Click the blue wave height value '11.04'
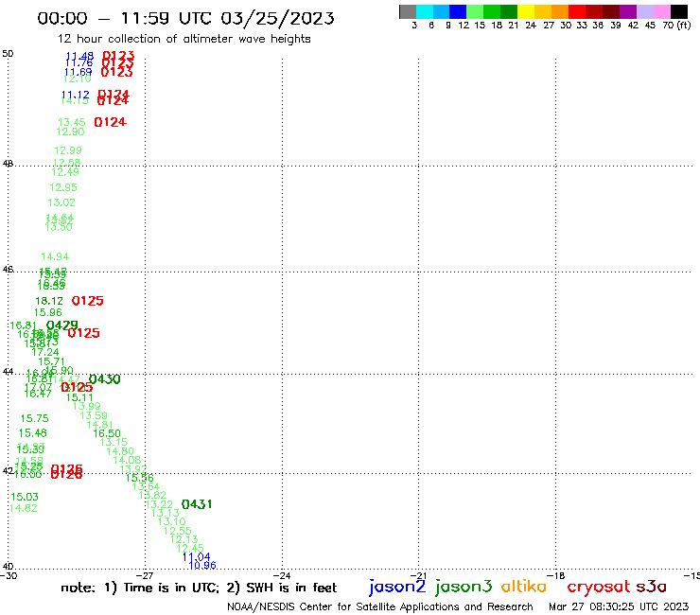700x615 pixels. [x=196, y=557]
